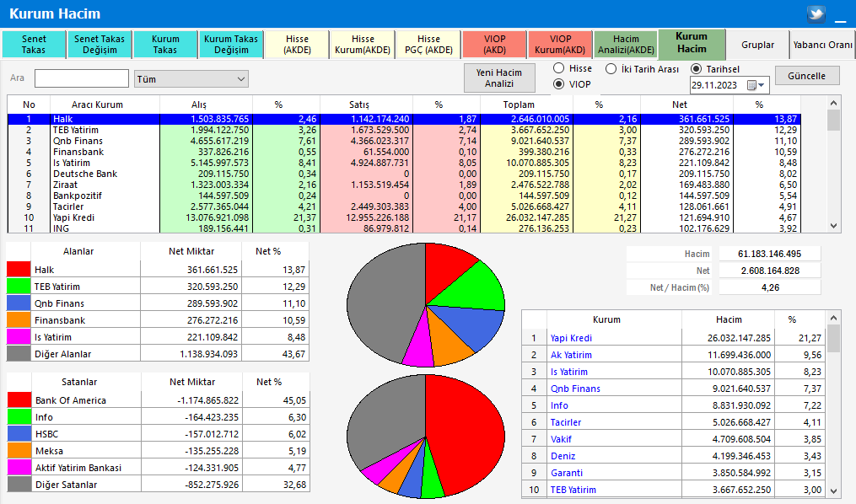Click the Twitter bird icon
Screen dimensions: 856x504
pos(816,13)
